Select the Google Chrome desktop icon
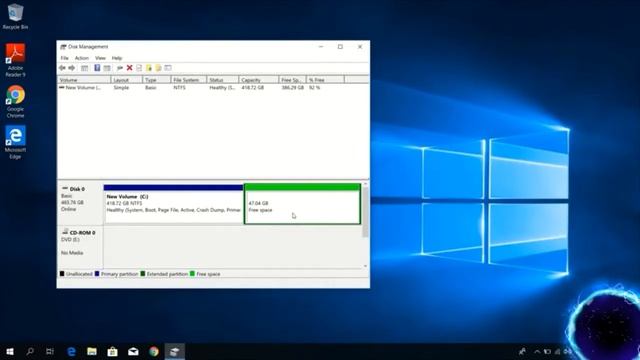The width and height of the screenshot is (640, 360). [15, 102]
